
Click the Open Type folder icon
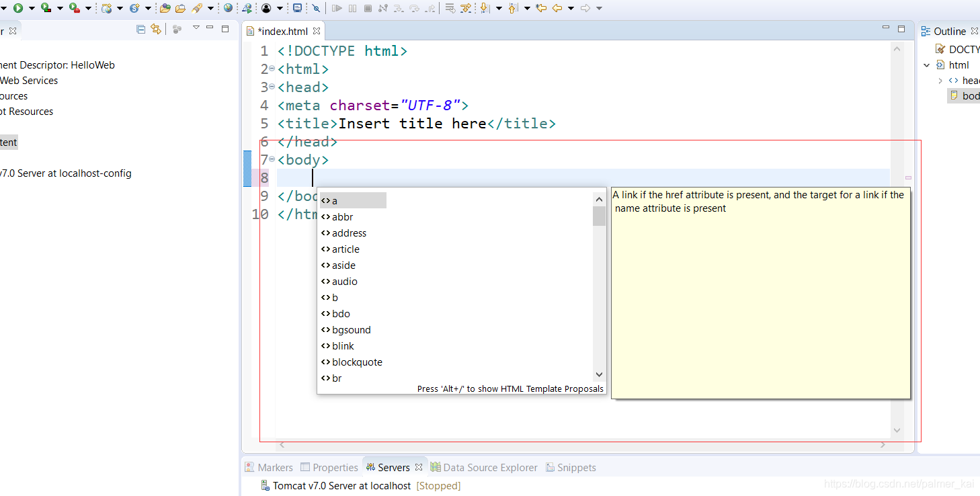point(165,8)
